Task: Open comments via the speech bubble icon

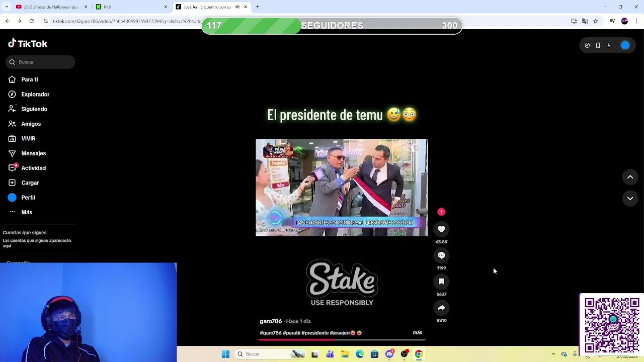Action: tap(441, 255)
